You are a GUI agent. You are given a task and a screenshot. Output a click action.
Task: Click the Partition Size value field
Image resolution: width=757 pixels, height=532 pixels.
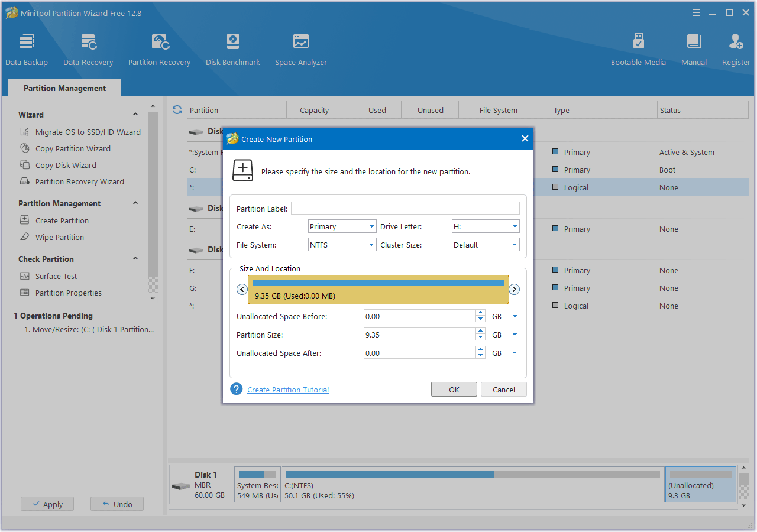[x=420, y=335]
